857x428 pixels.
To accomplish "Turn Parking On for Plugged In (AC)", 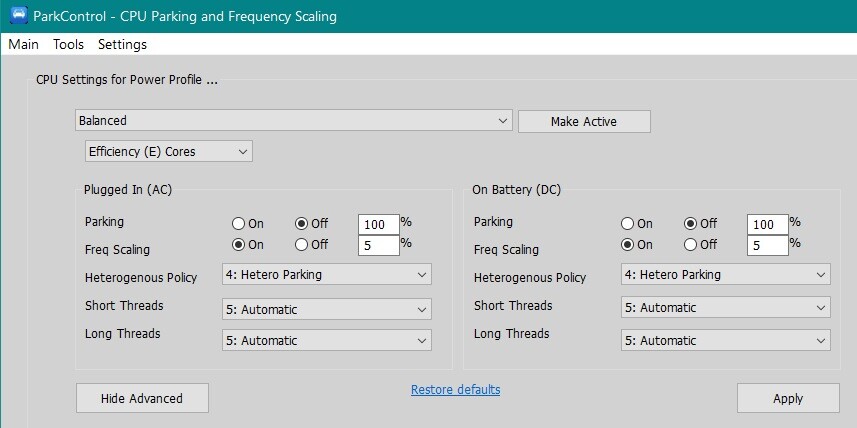I will (248, 224).
